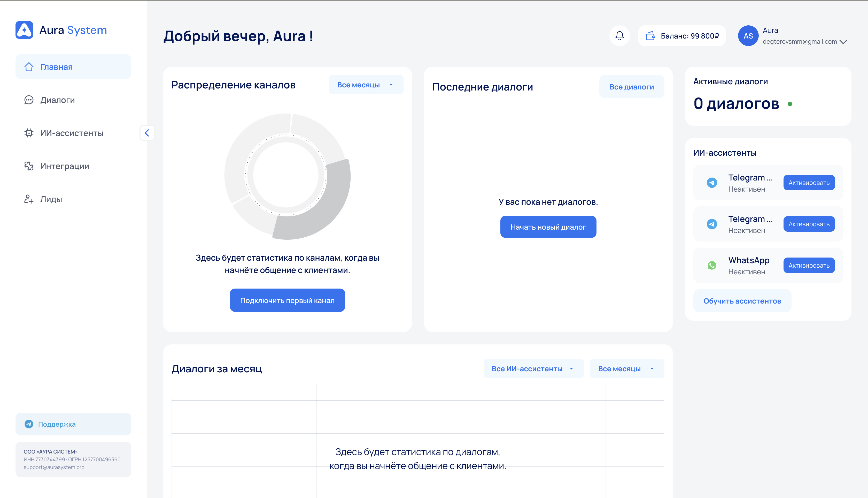
Task: Click the empty channel distribution donut chart
Action: tap(287, 176)
